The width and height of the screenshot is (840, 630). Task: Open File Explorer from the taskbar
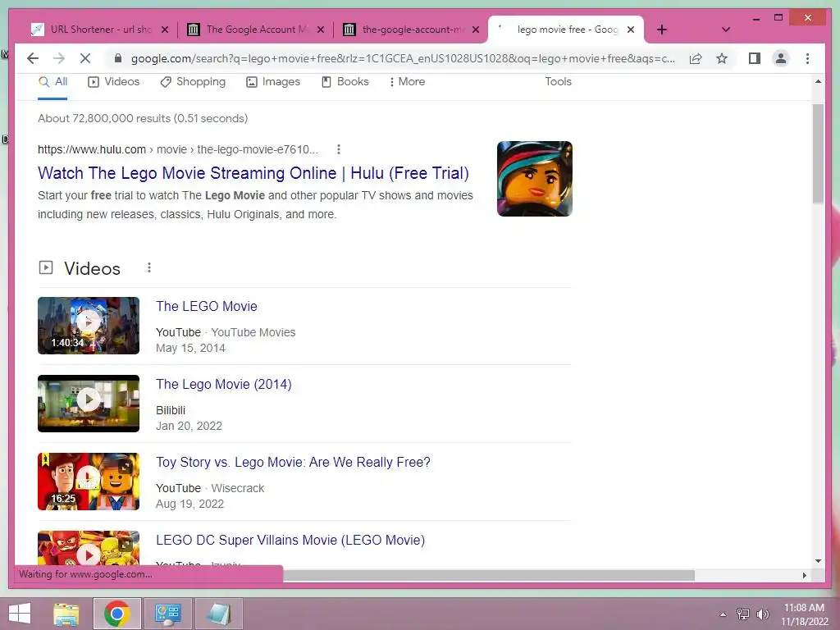click(66, 614)
